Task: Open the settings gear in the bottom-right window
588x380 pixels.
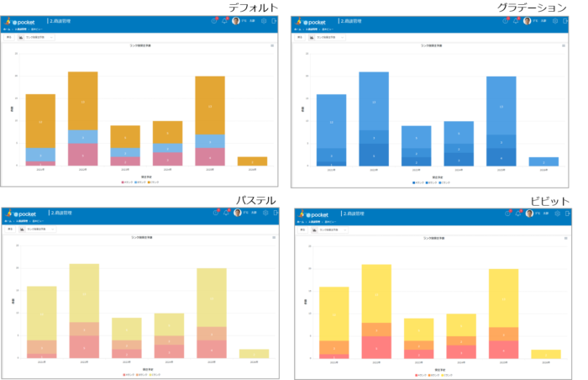Action: coord(555,213)
